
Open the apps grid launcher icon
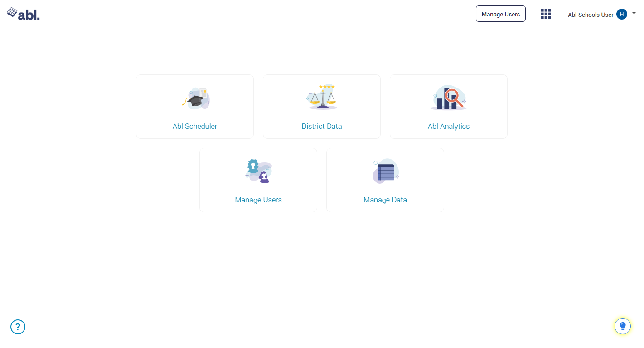(x=546, y=14)
